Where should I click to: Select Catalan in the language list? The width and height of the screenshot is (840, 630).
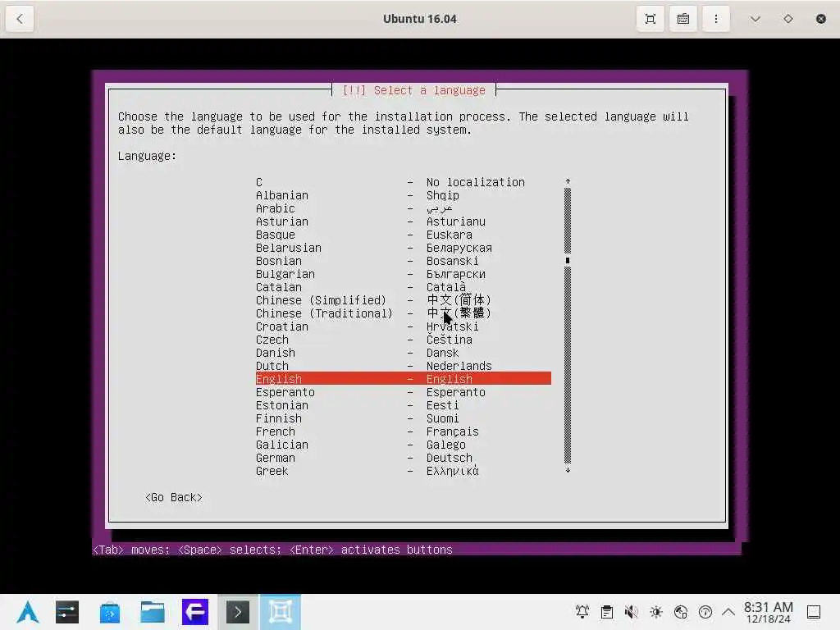[x=403, y=287]
